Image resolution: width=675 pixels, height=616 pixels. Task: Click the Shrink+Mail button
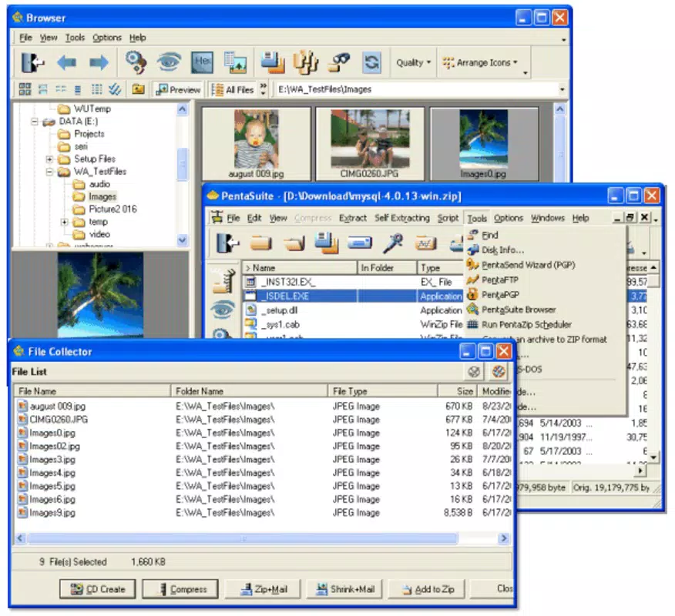coord(344,589)
